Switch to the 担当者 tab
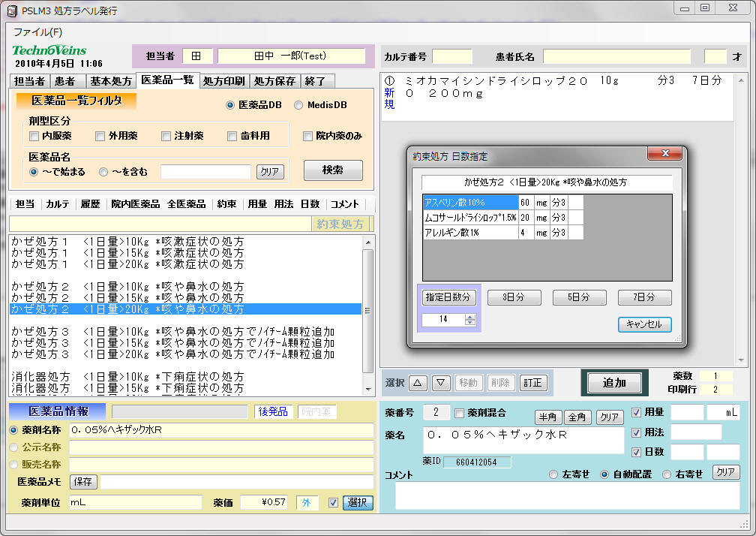 pos(29,81)
